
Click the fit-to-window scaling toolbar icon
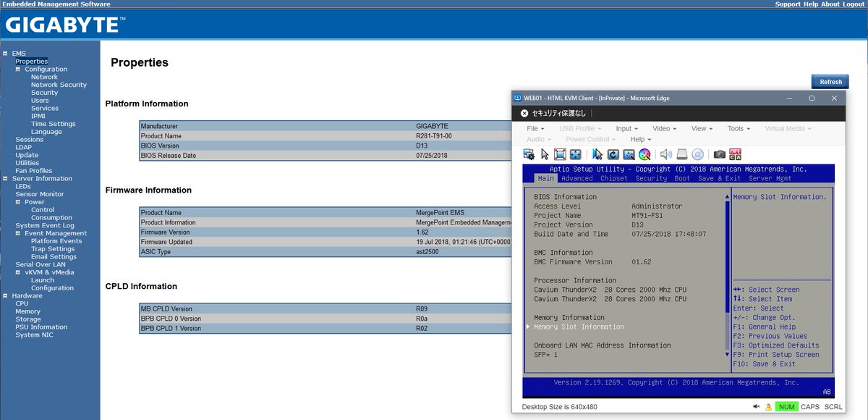pyautogui.click(x=576, y=154)
